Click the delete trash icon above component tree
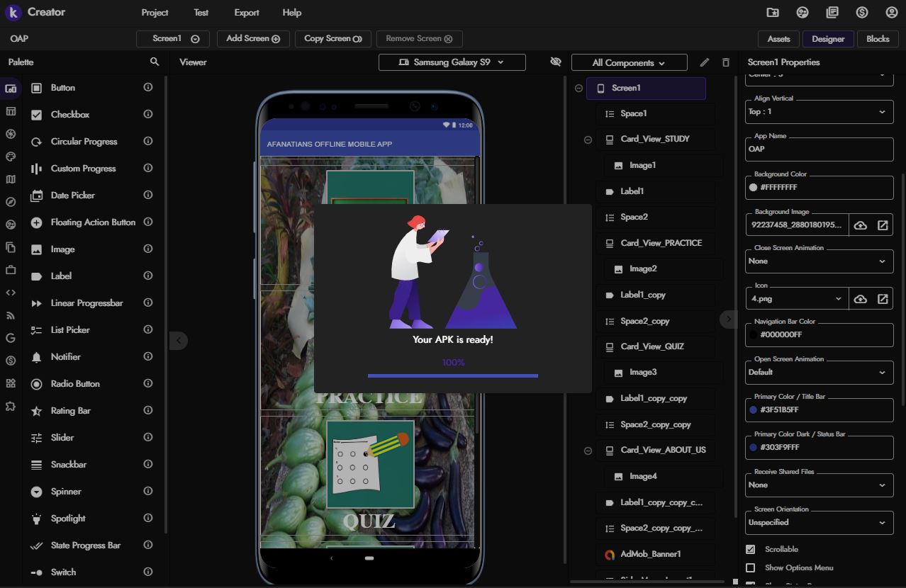This screenshot has width=906, height=588. pyautogui.click(x=725, y=62)
